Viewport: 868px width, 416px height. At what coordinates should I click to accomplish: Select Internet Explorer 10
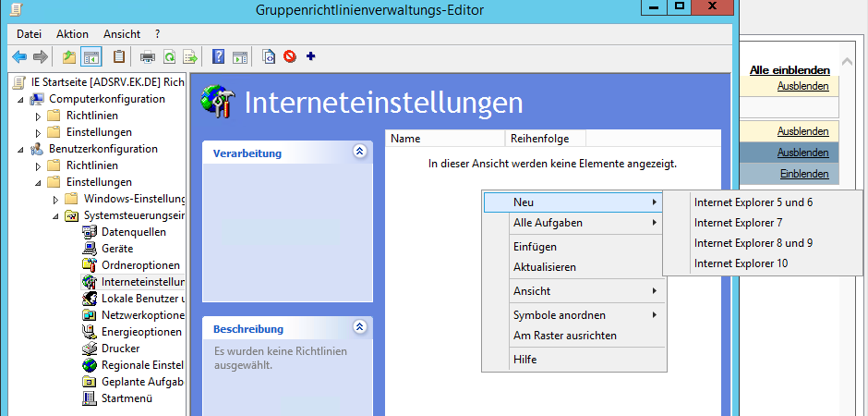(763, 263)
